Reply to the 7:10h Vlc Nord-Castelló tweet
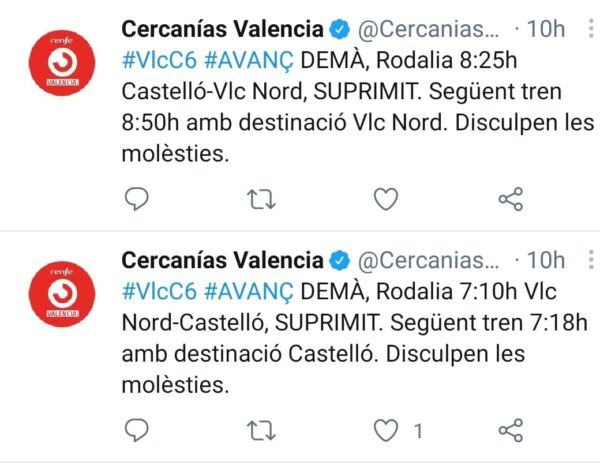The width and height of the screenshot is (600, 466). [139, 431]
